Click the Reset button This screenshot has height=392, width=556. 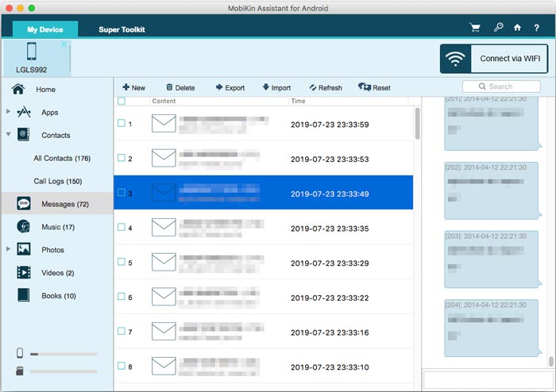pos(374,87)
